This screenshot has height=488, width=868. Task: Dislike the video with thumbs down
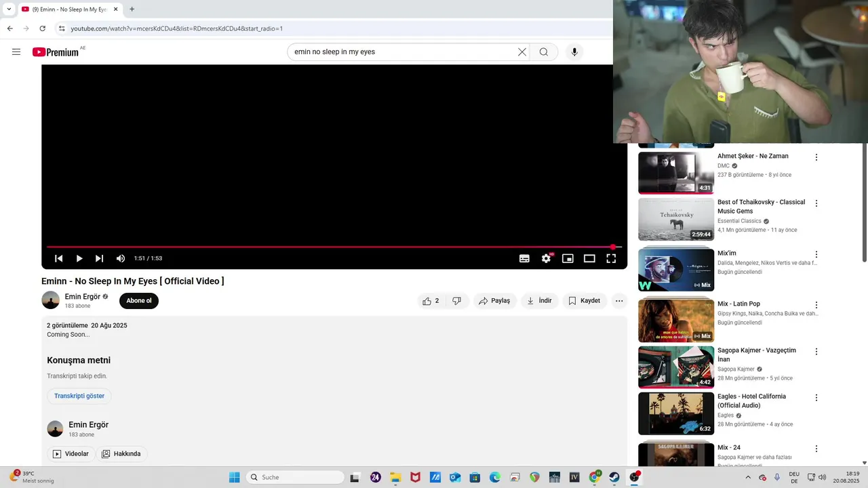point(457,301)
